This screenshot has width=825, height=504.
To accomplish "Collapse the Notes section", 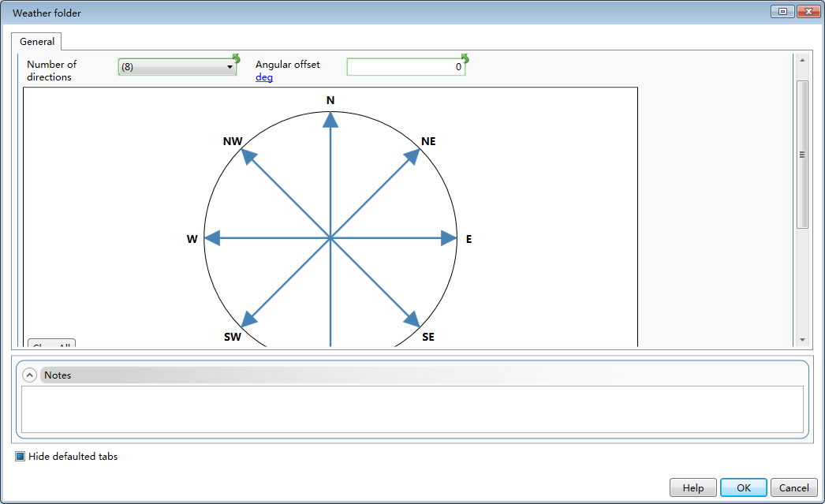I will coord(29,375).
